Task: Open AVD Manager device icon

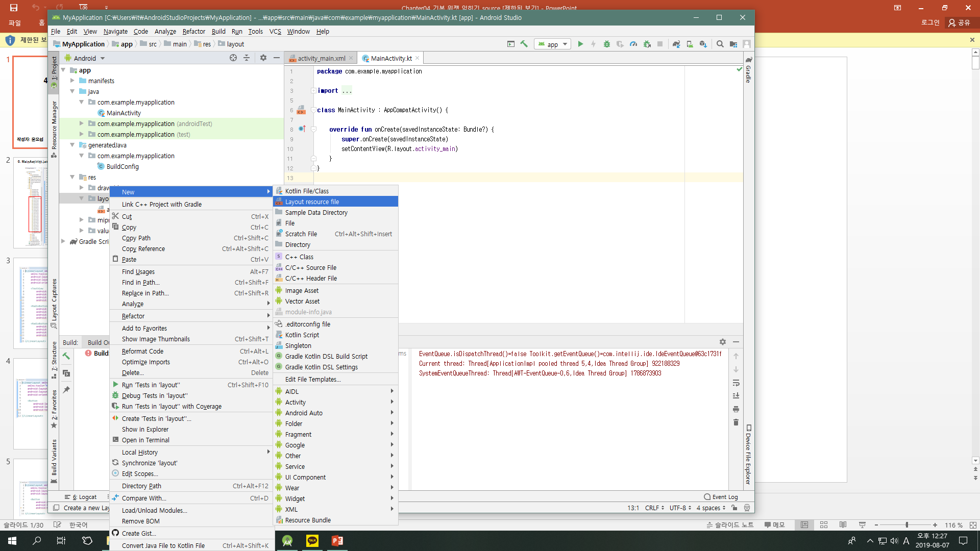Action: coord(690,44)
